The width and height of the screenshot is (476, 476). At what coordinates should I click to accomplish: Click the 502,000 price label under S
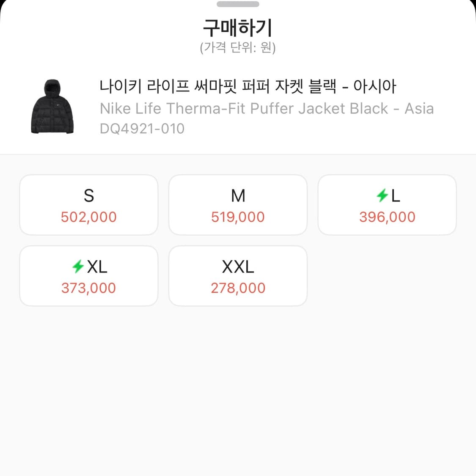88,217
